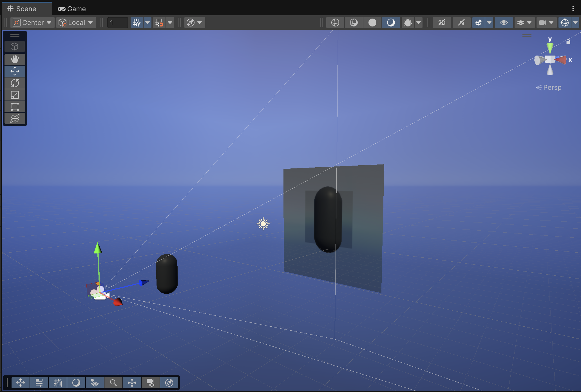Image resolution: width=581 pixels, height=392 pixels.
Task: Select the Move tool
Action: click(x=15, y=71)
